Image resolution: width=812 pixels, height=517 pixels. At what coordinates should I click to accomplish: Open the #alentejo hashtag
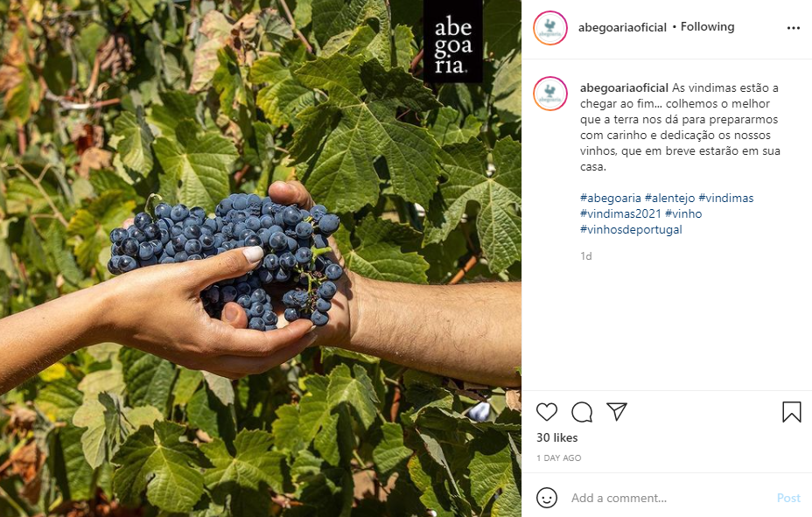(x=669, y=198)
